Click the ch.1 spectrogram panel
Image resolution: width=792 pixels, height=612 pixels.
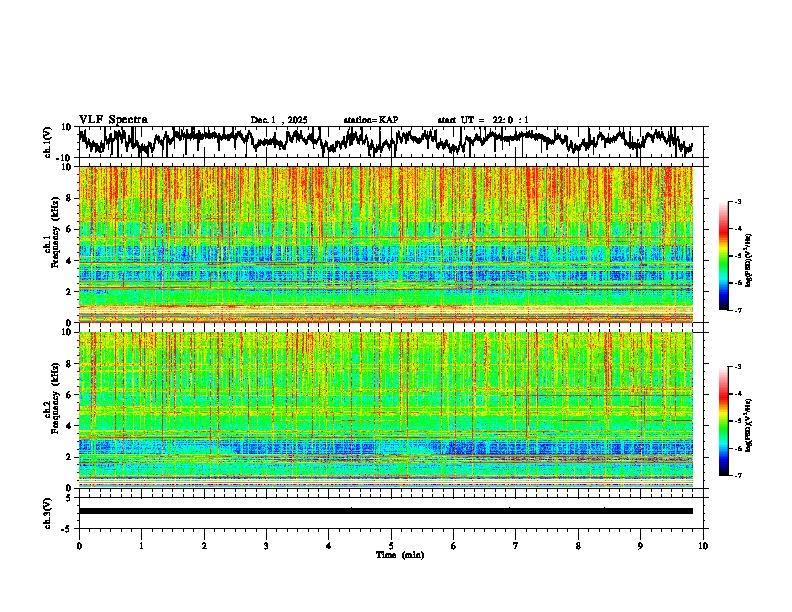(x=385, y=244)
